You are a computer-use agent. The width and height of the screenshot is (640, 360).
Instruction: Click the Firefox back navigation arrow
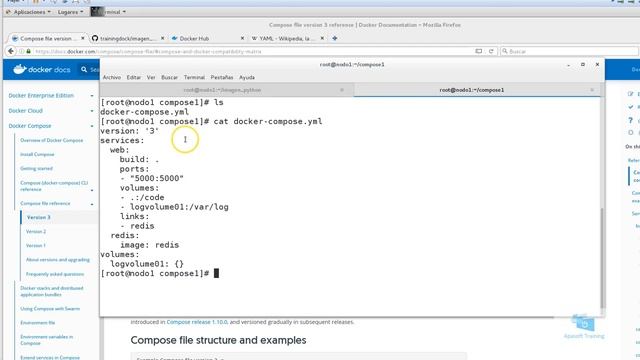pos(11,51)
